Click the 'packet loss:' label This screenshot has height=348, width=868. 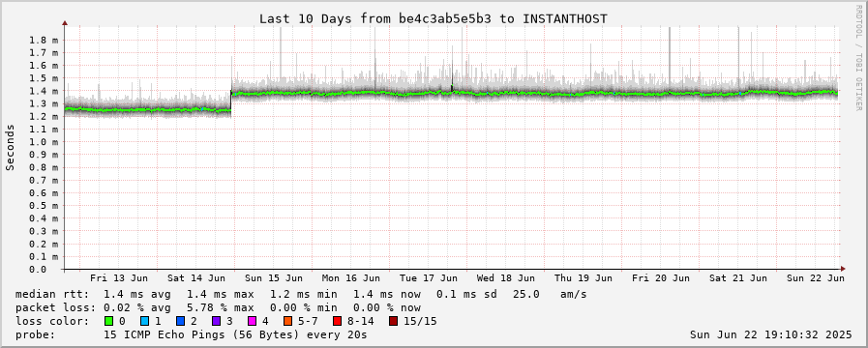point(55,307)
